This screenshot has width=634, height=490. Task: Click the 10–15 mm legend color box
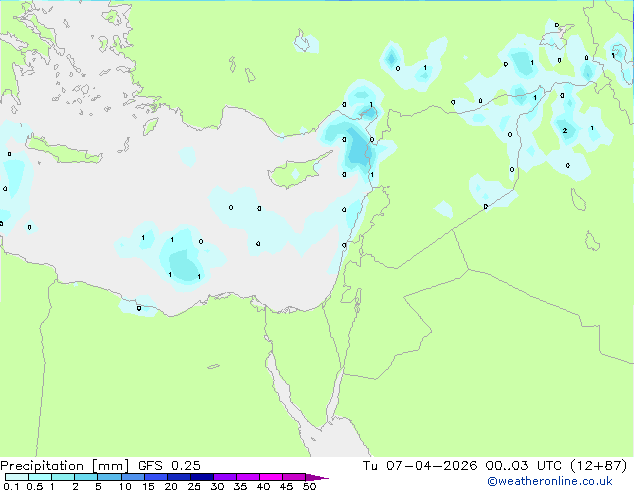[132, 477]
